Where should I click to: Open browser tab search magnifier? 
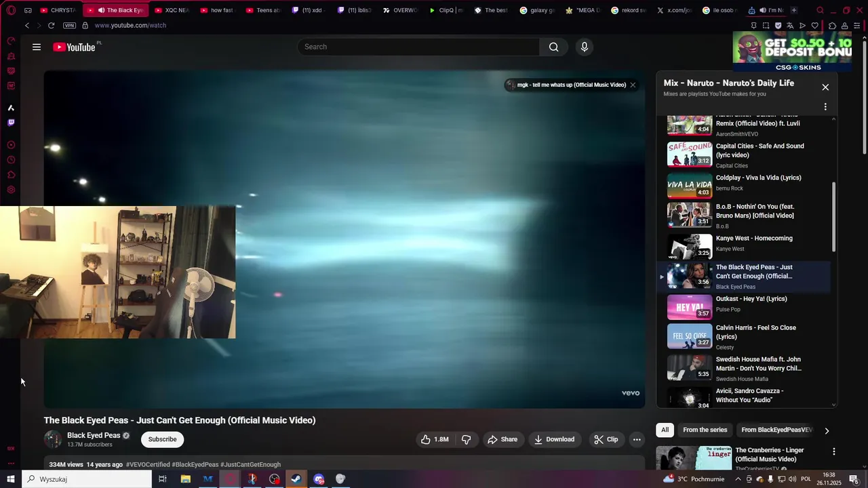pos(820,10)
